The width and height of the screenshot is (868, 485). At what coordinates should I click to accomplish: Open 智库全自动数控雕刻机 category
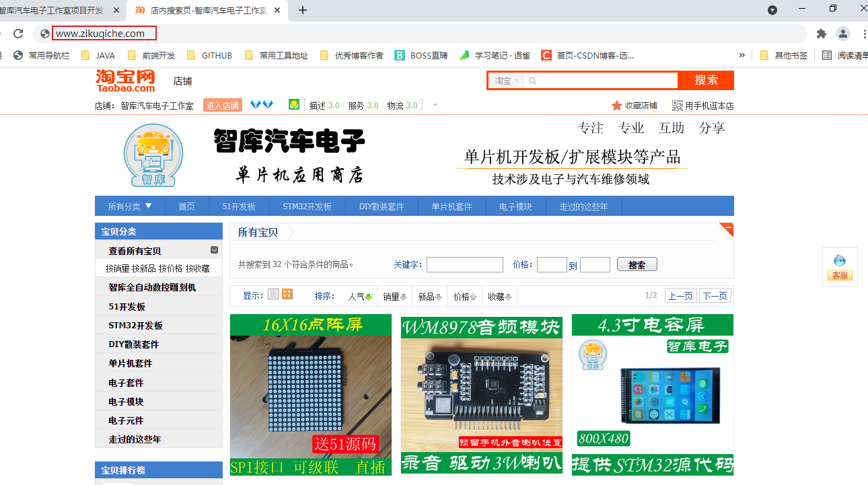pyautogui.click(x=152, y=287)
